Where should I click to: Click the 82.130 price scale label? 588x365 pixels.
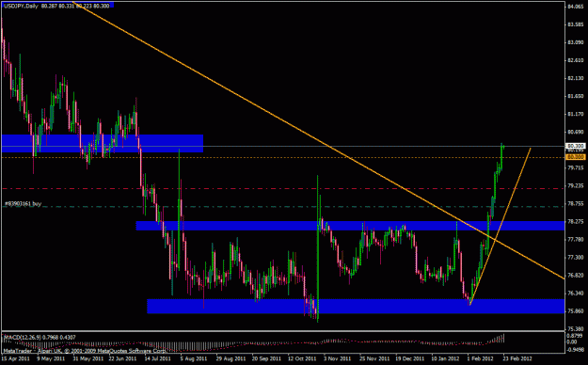point(576,78)
